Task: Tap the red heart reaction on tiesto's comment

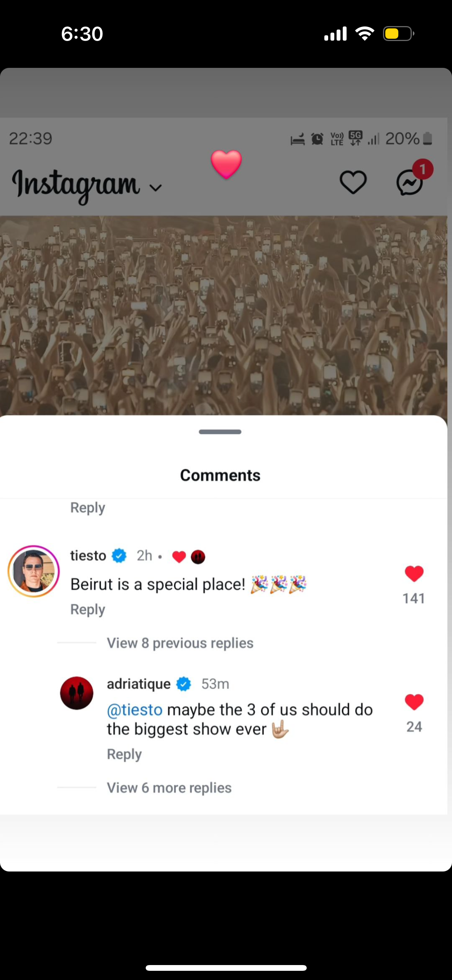Action: tap(179, 556)
